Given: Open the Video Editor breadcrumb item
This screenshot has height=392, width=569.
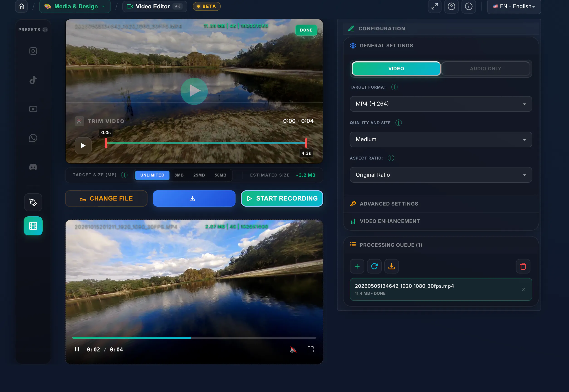Looking at the screenshot, I should click(x=155, y=6).
